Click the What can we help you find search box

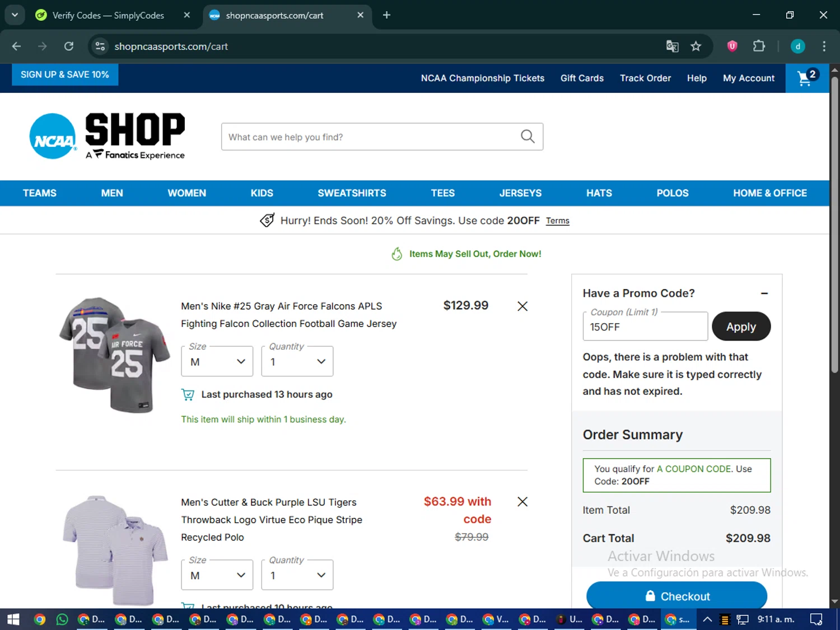point(382,137)
